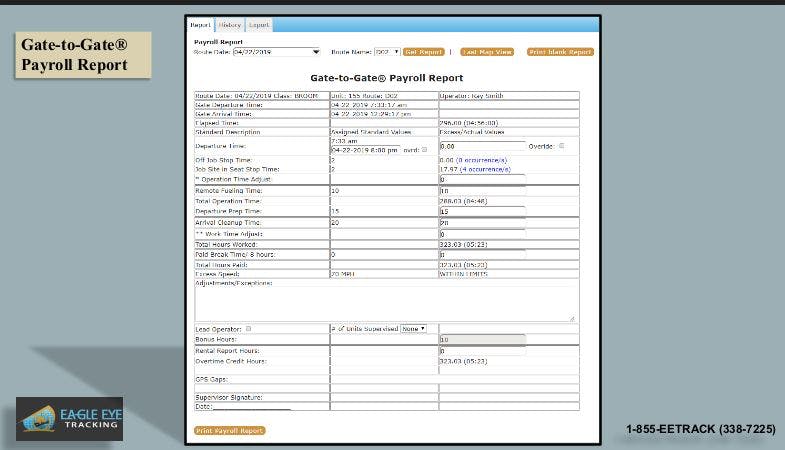The width and height of the screenshot is (785, 450).
Task: Click the Supervisor Signature label
Action: coord(229,397)
